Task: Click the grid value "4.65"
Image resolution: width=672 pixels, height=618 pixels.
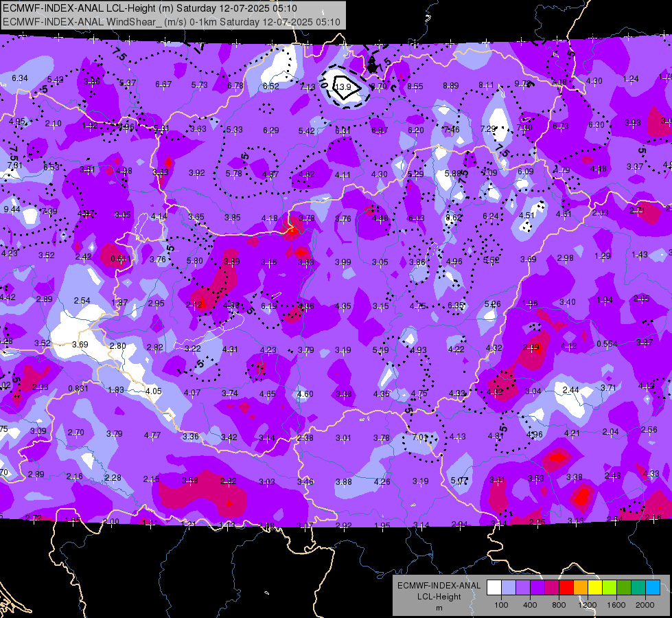Action: tap(268, 393)
